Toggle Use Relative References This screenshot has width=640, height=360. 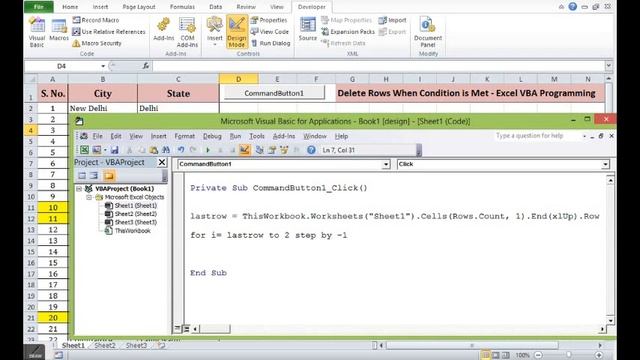109,31
